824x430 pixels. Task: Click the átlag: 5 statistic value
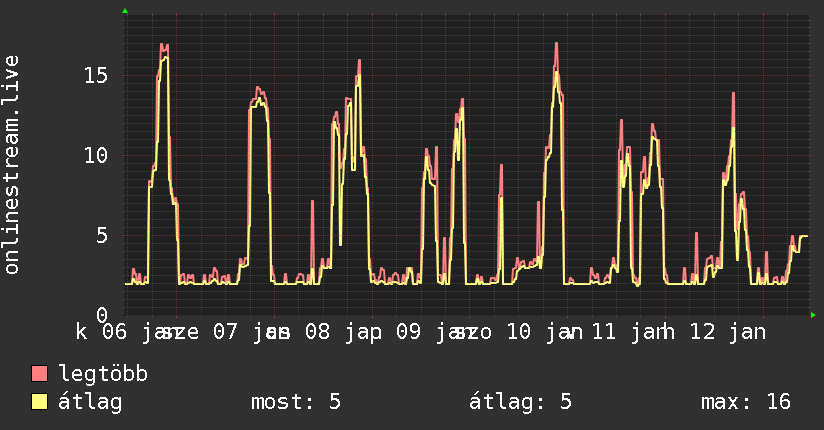click(520, 402)
